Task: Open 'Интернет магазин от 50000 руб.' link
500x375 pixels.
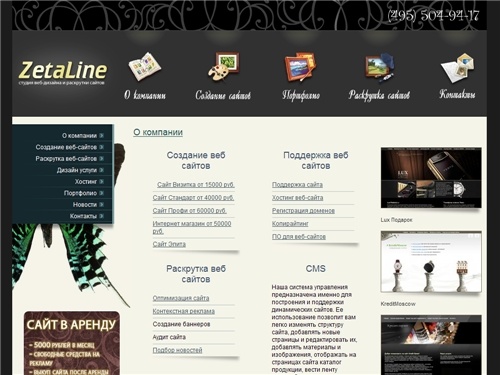Action: tap(192, 227)
